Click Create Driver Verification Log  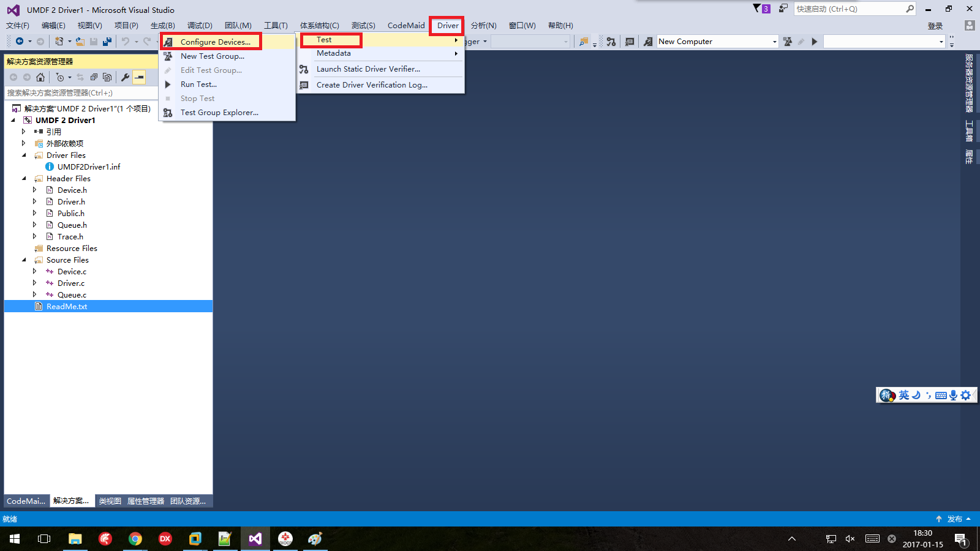[371, 84]
